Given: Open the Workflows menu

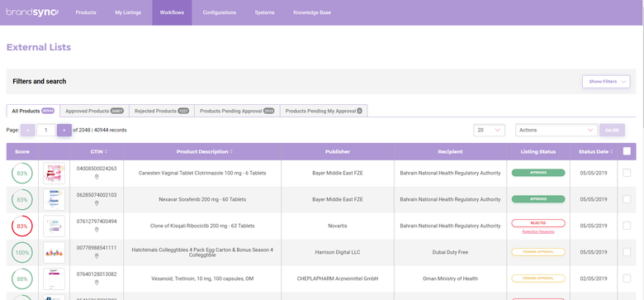Looking at the screenshot, I should (x=172, y=12).
